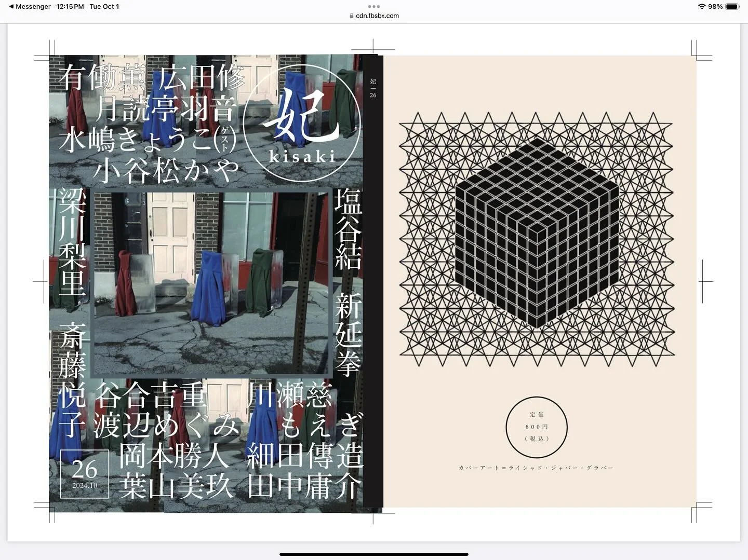Tap the price circle 定価800円

(x=537, y=428)
